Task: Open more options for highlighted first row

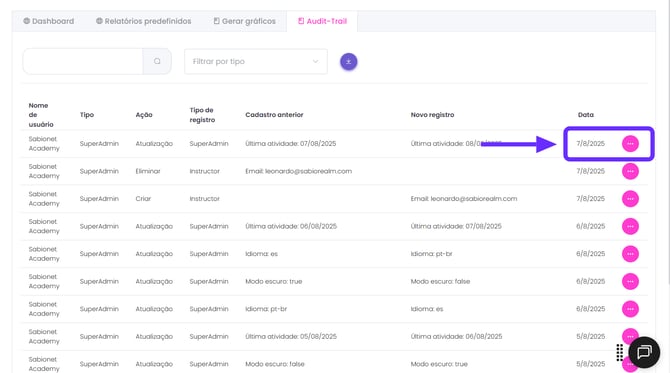Action: click(630, 144)
